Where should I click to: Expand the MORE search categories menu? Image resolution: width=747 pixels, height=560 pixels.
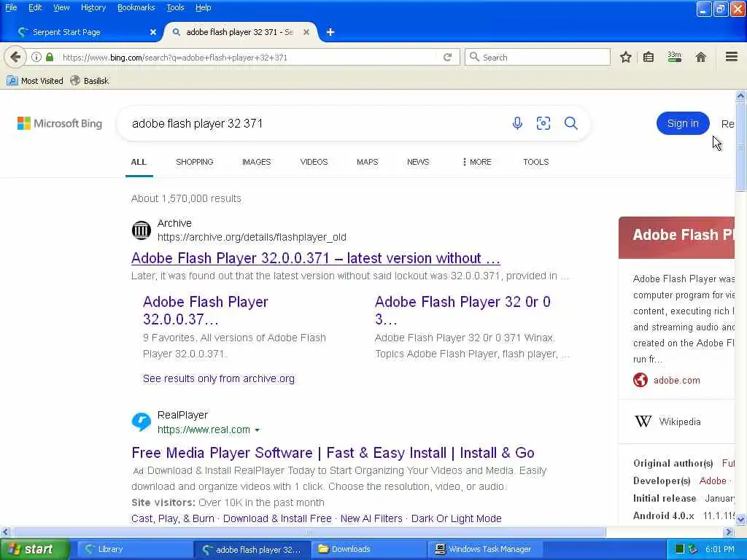pos(476,162)
